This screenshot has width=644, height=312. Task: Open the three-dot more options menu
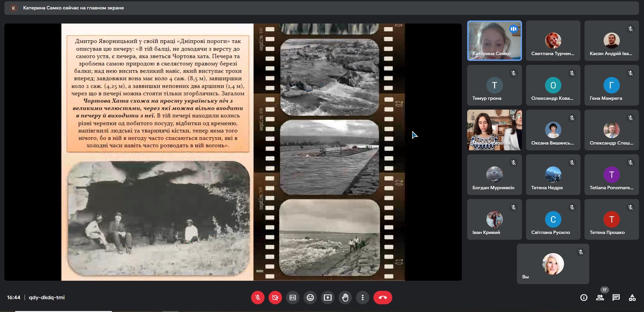(x=363, y=298)
